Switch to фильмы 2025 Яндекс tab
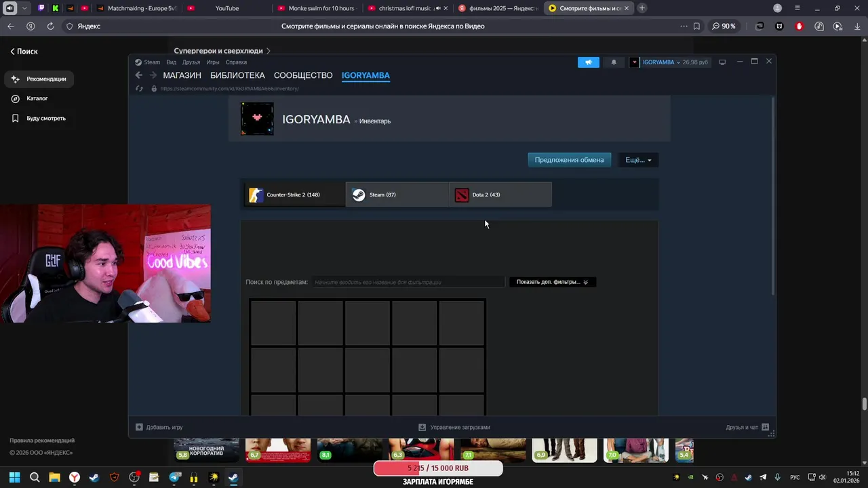The width and height of the screenshot is (868, 488). point(498,8)
